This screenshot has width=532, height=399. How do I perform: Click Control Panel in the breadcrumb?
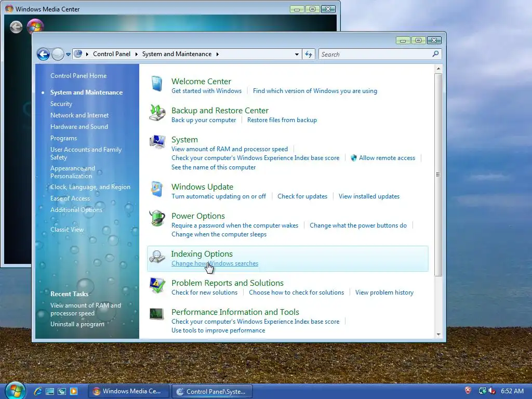112,54
